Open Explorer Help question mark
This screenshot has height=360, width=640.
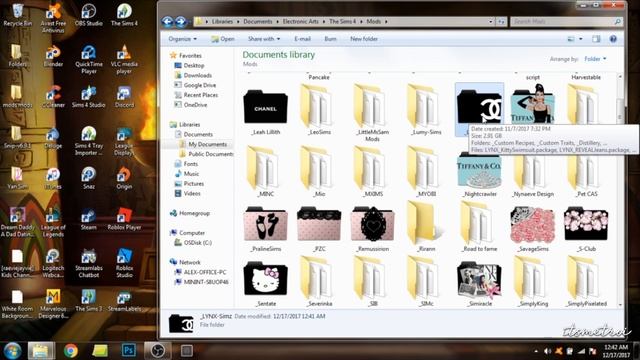(x=613, y=39)
